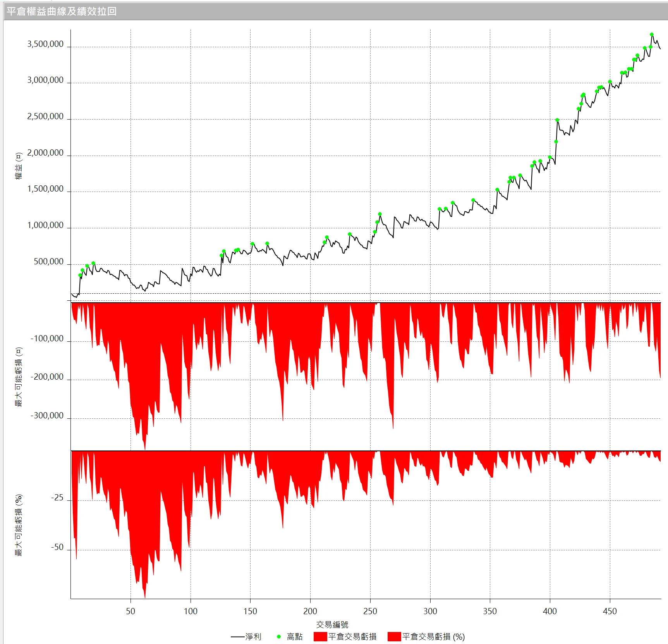Click the 2,500,000 equity axis label

pyautogui.click(x=45, y=116)
